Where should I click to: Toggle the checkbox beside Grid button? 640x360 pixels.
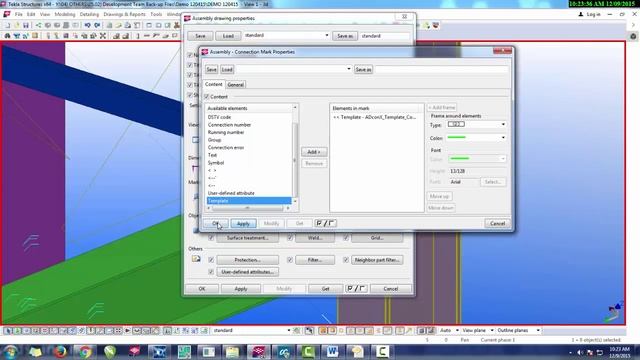pyautogui.click(x=346, y=238)
